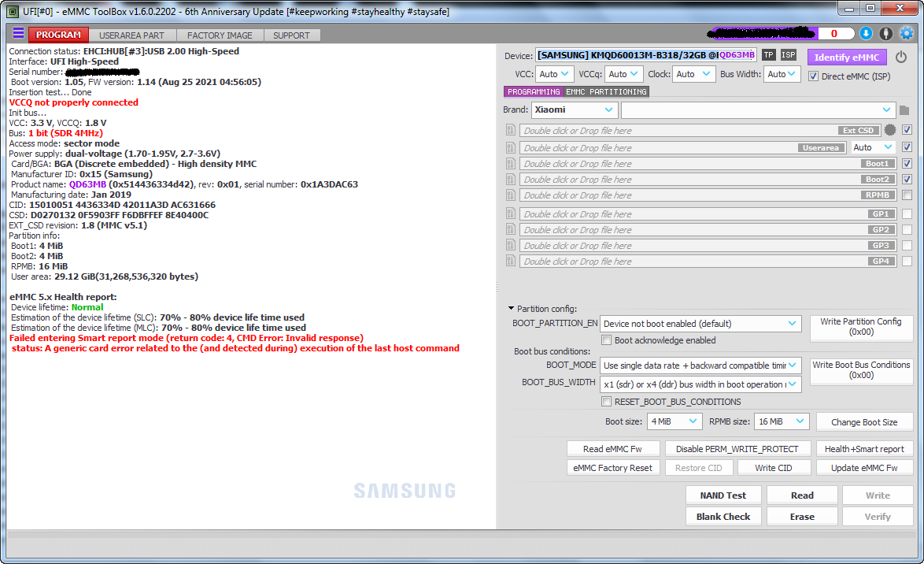Click the file icon on the Userarea row
Viewport: 924px width, 564px height.
pyautogui.click(x=510, y=147)
